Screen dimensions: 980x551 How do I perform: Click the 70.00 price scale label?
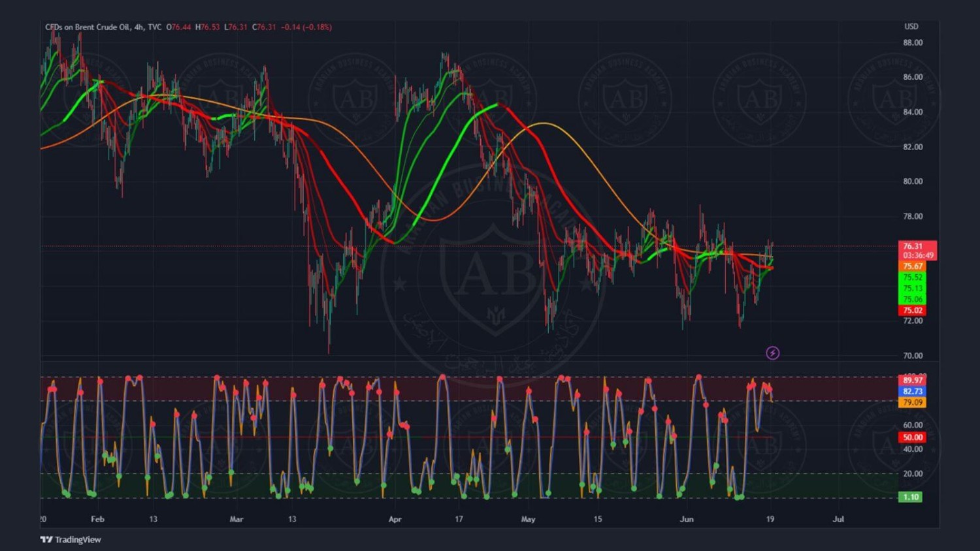pos(913,356)
